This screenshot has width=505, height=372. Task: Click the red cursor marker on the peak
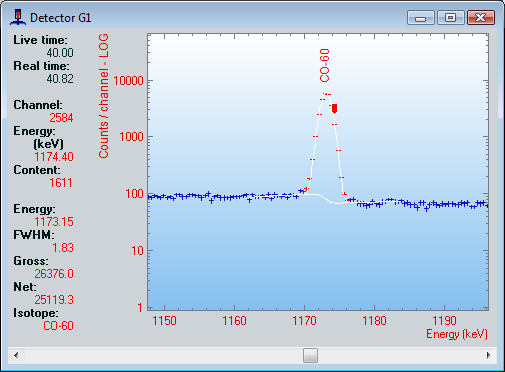pos(334,109)
